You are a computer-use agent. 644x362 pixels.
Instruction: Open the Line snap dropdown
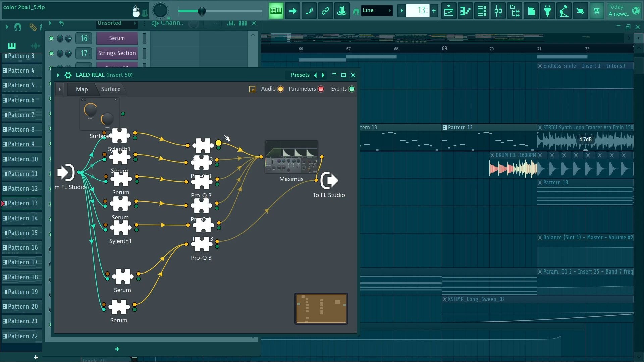coord(377,10)
